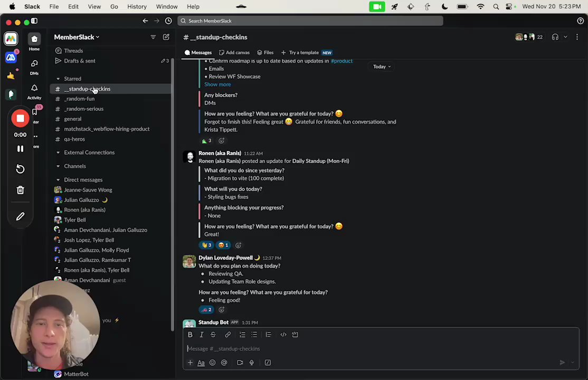This screenshot has height=380, width=588.
Task: Restart the recording with circular arrow
Action: 20,169
